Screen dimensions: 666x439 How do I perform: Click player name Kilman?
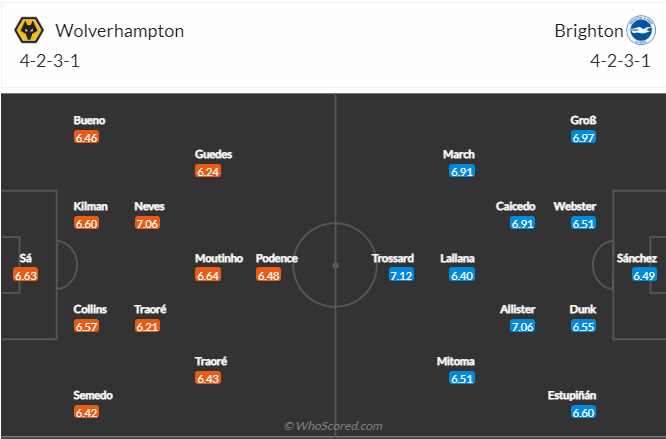click(90, 206)
